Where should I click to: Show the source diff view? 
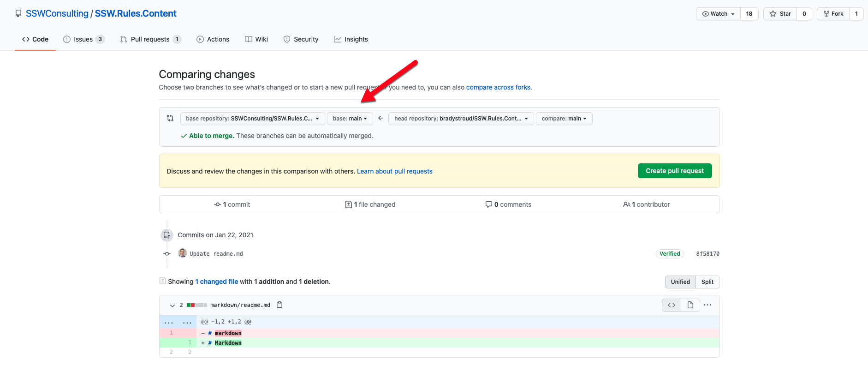point(672,305)
